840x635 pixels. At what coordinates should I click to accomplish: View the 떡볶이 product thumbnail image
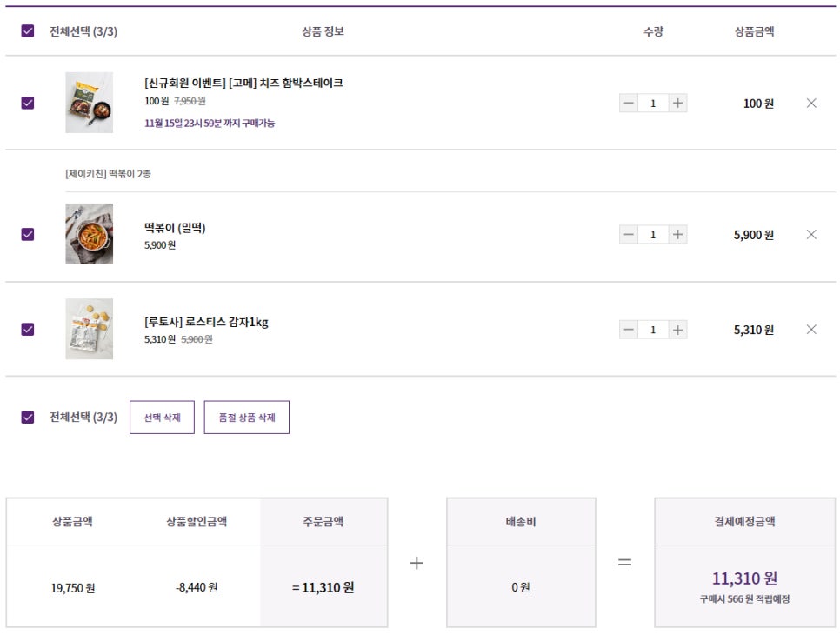pyautogui.click(x=88, y=234)
